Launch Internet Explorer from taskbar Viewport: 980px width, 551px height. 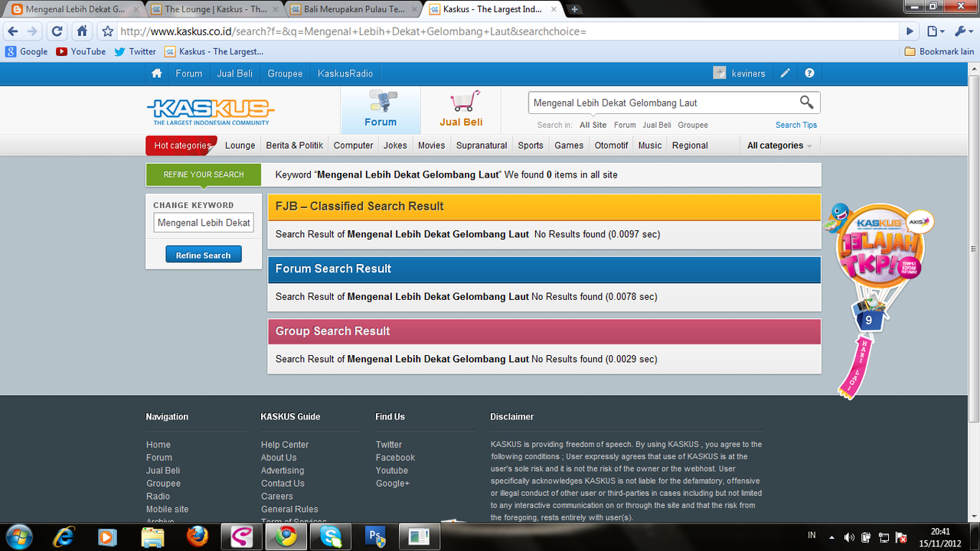click(64, 536)
